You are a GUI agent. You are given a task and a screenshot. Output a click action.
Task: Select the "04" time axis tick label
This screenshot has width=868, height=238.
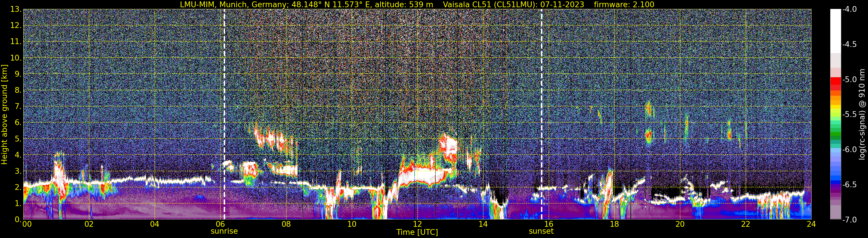click(x=154, y=224)
